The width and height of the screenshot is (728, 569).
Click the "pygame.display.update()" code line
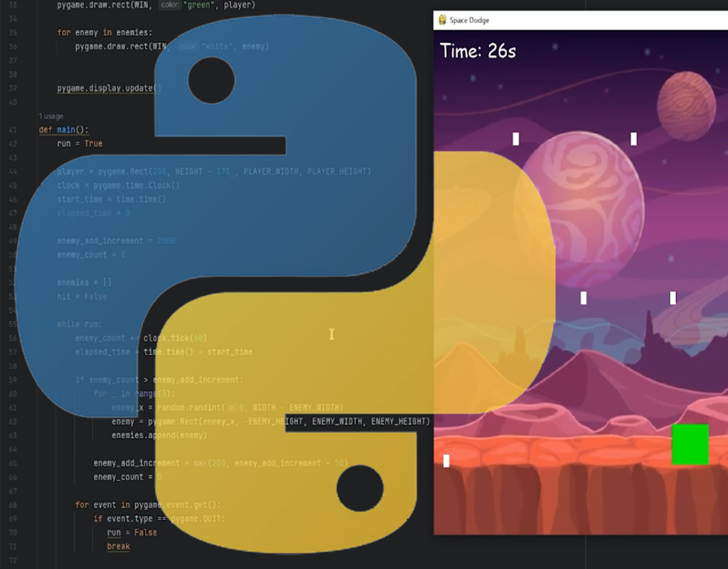[x=109, y=88]
